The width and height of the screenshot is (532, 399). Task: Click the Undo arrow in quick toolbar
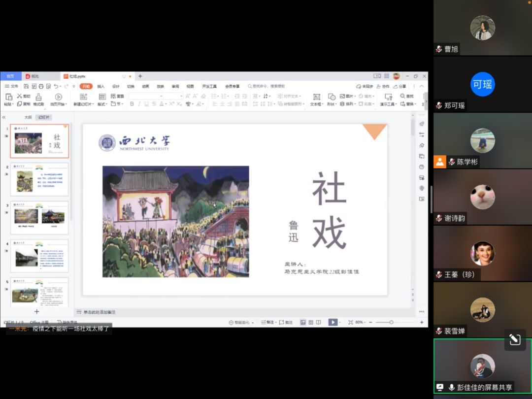pyautogui.click(x=56, y=86)
